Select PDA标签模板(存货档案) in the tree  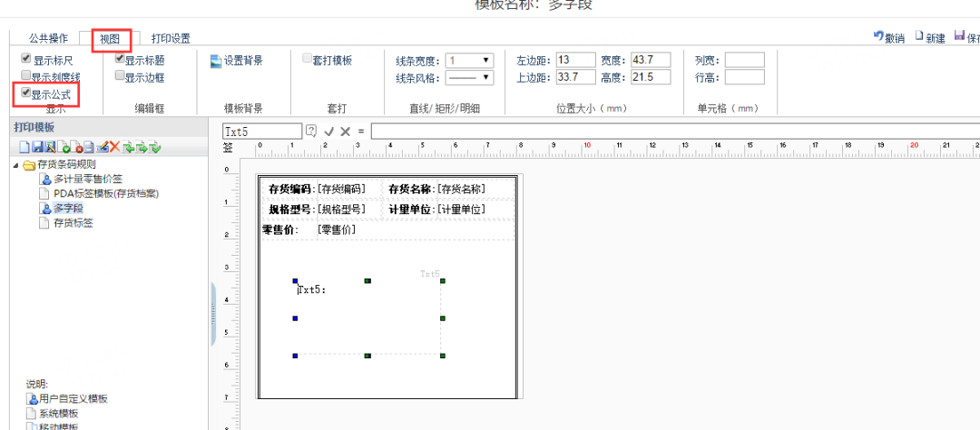[106, 194]
